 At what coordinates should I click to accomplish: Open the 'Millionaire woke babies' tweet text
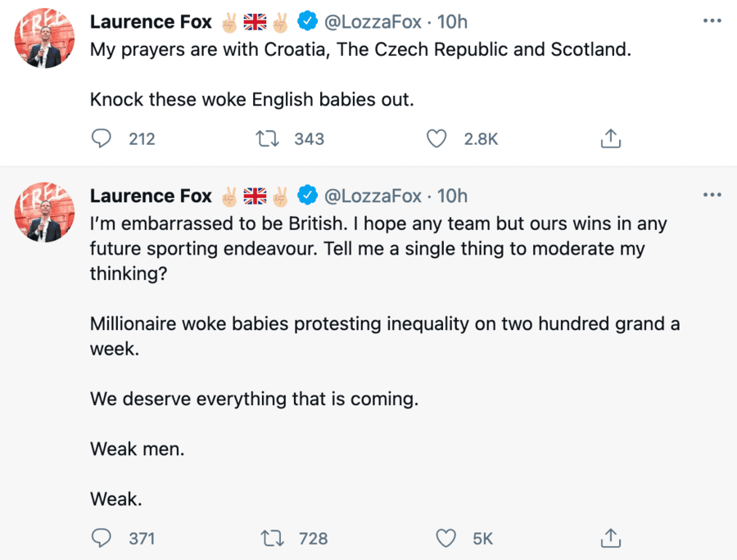385,324
